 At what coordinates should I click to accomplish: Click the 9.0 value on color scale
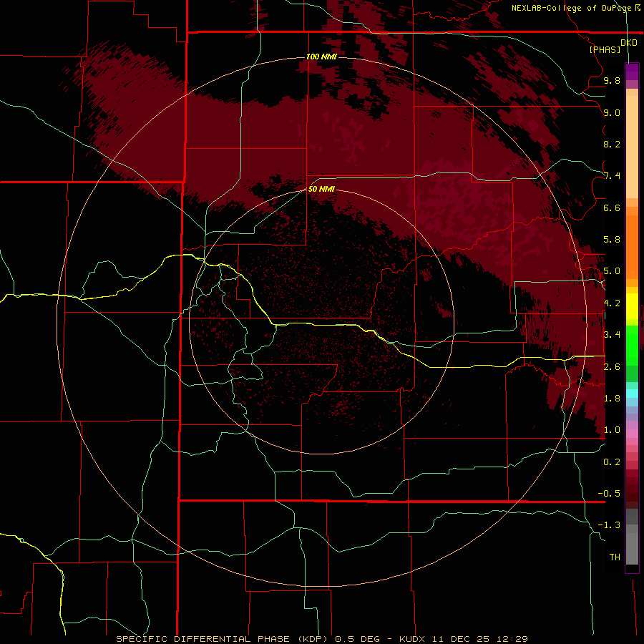pyautogui.click(x=612, y=112)
